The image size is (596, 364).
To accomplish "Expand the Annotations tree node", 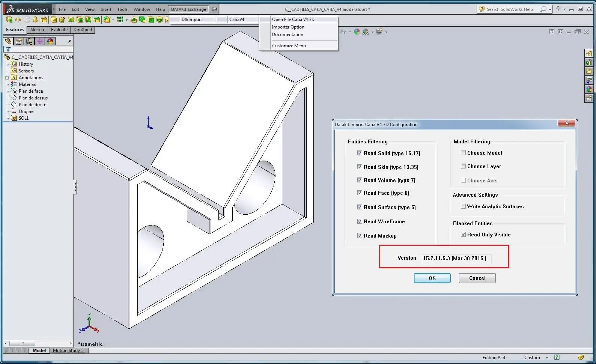I will pyautogui.click(x=7, y=78).
